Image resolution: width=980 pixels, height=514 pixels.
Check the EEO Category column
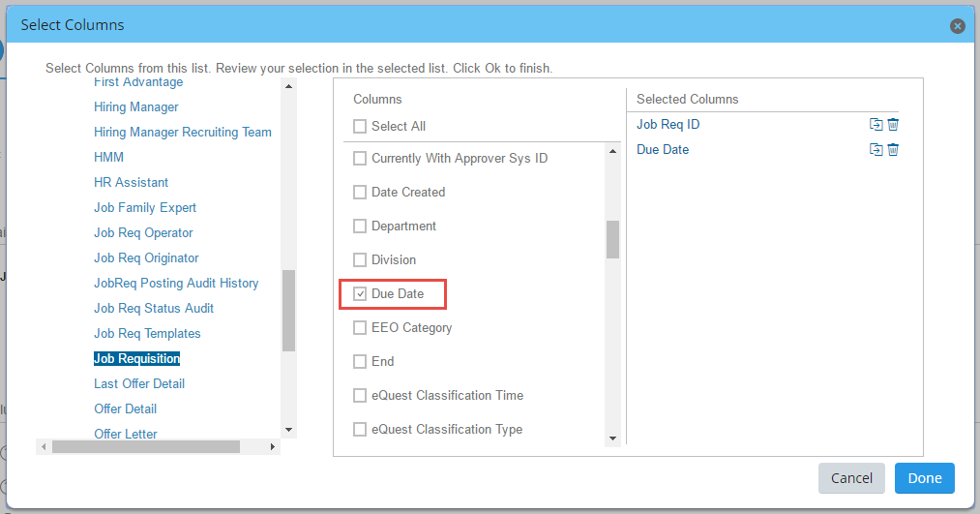360,327
